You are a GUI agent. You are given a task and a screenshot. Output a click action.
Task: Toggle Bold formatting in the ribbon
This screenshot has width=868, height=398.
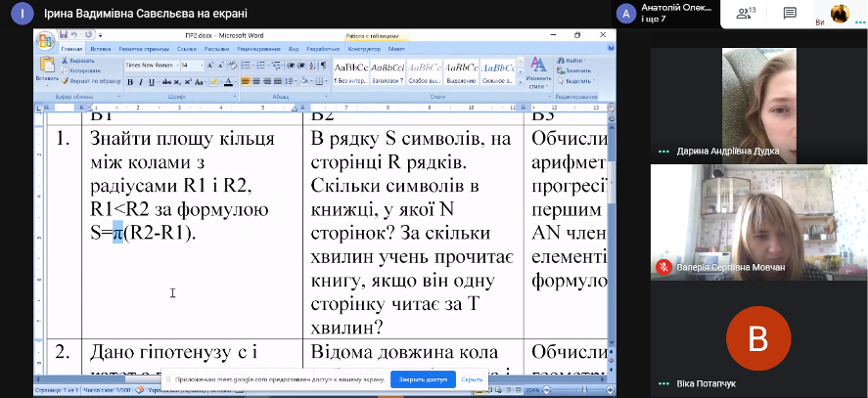130,82
